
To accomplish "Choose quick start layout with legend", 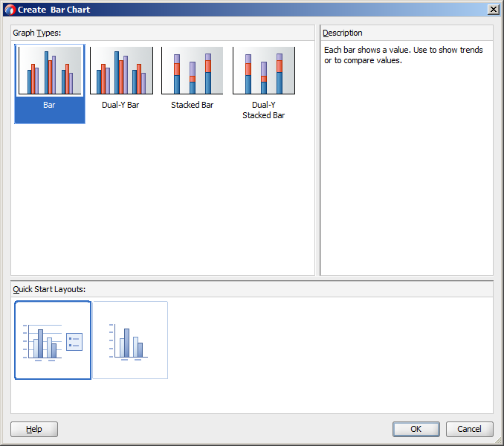I will point(53,340).
